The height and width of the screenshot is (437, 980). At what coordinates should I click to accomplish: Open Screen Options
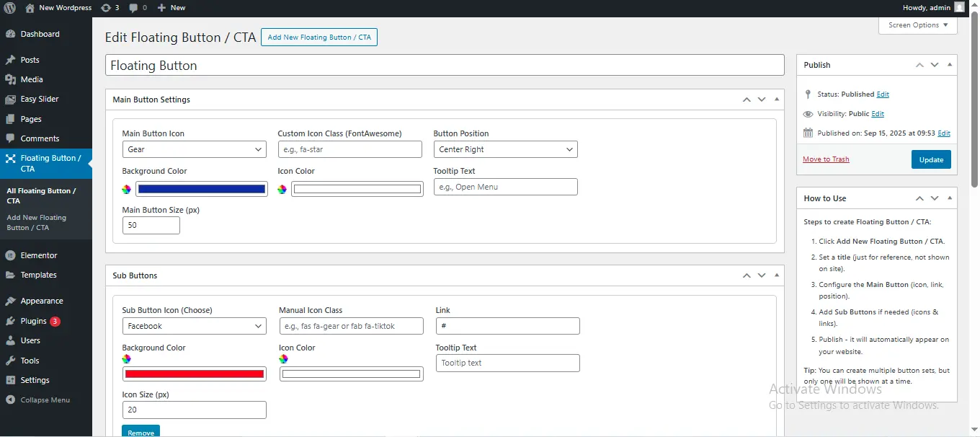[x=917, y=25]
